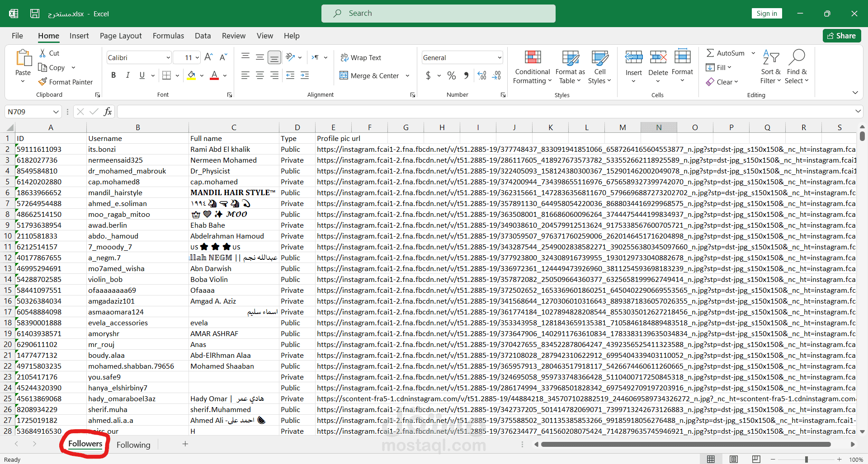Screen dimensions: 868x464
Task: Switch to the Formulas tab
Action: (x=168, y=36)
